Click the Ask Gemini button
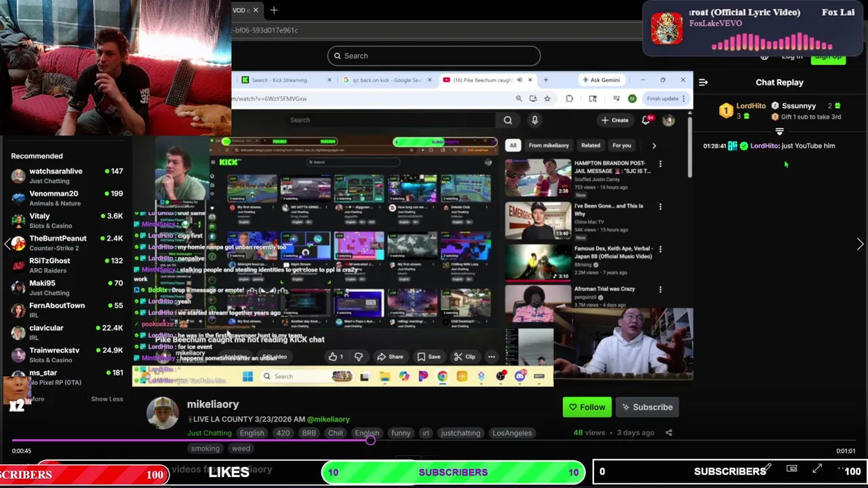 (601, 80)
